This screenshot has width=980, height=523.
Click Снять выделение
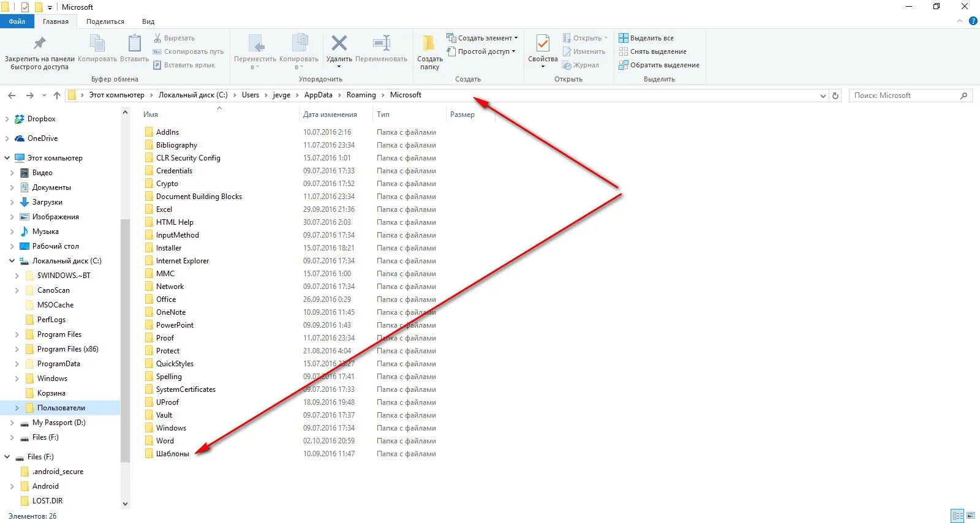coord(652,51)
